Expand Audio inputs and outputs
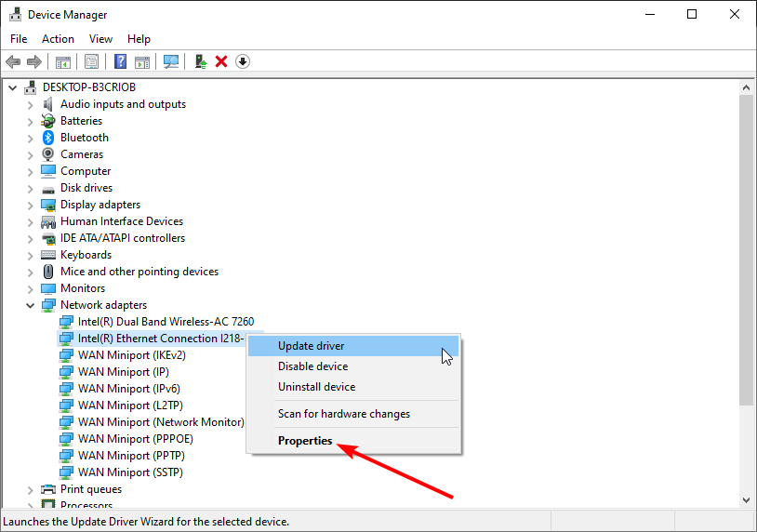 coord(30,105)
